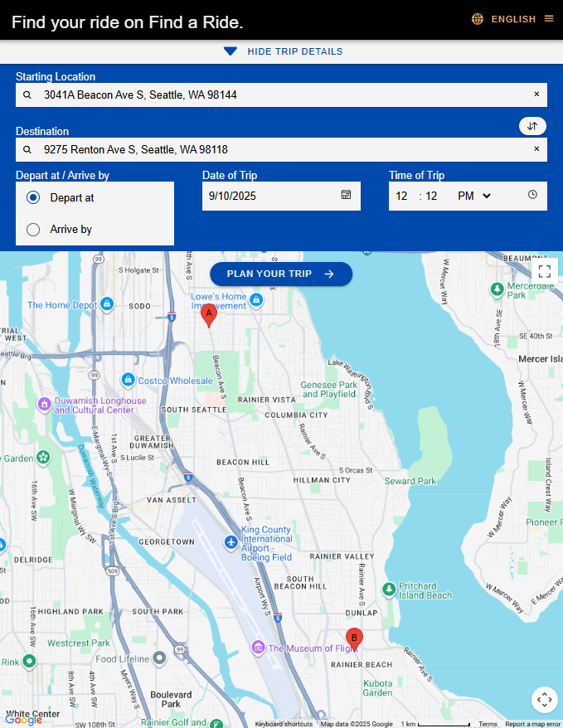Click The Museum of Flight pin

pyautogui.click(x=258, y=648)
